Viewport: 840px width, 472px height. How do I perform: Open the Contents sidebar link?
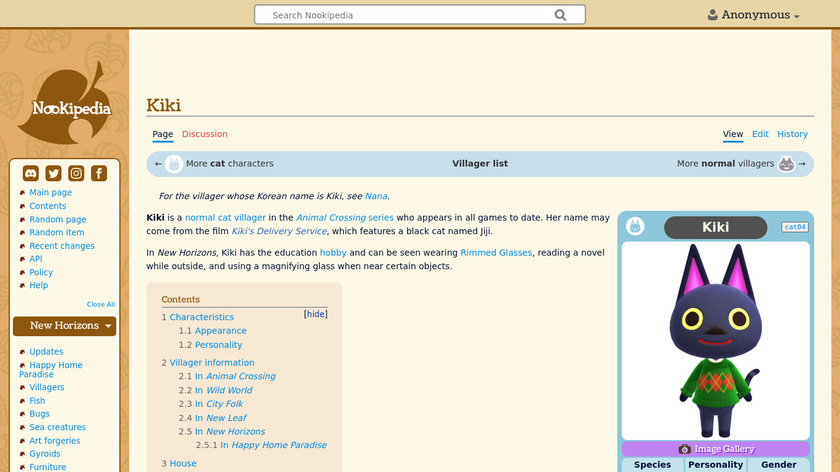48,206
